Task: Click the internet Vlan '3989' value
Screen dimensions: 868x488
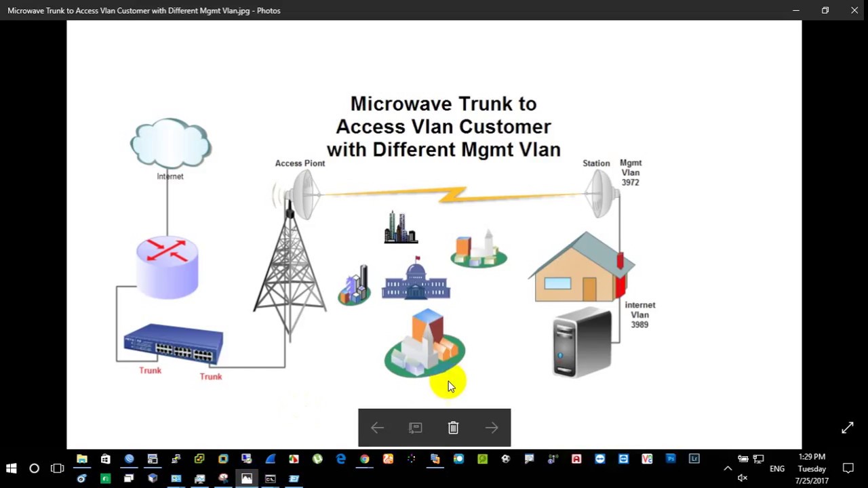Action: point(640,325)
